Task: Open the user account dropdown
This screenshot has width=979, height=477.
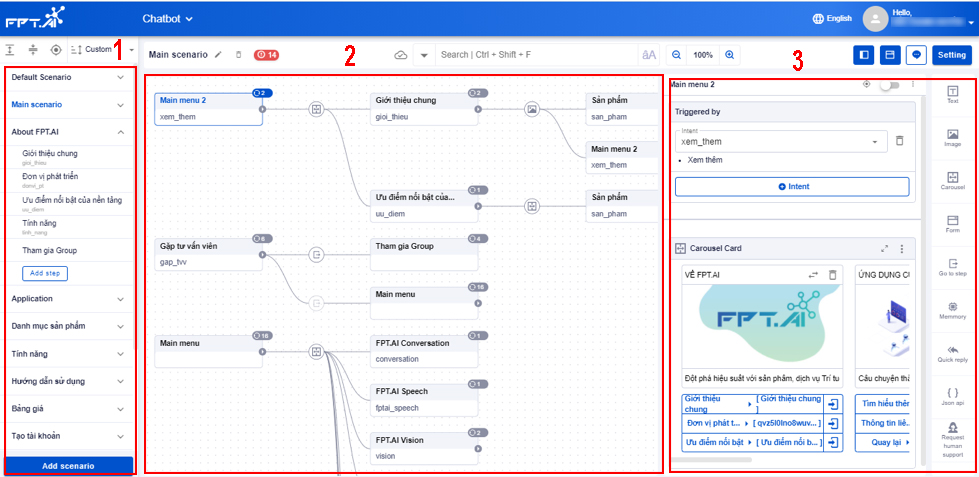Action: pos(972,23)
